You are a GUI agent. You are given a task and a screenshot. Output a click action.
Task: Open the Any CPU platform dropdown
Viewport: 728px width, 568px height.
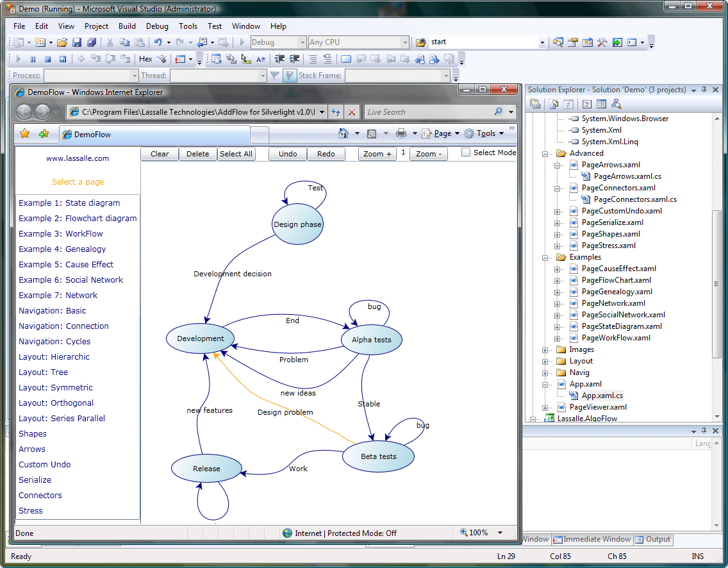coord(406,41)
